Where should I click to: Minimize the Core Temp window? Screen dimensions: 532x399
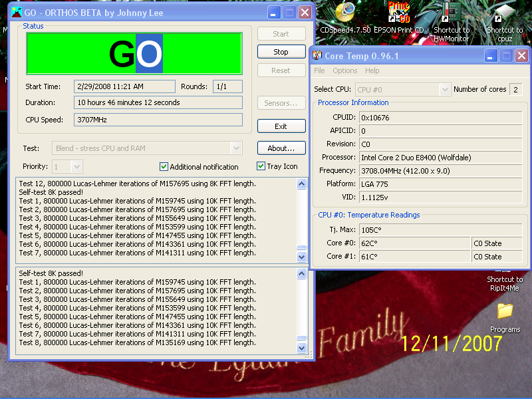coord(491,56)
